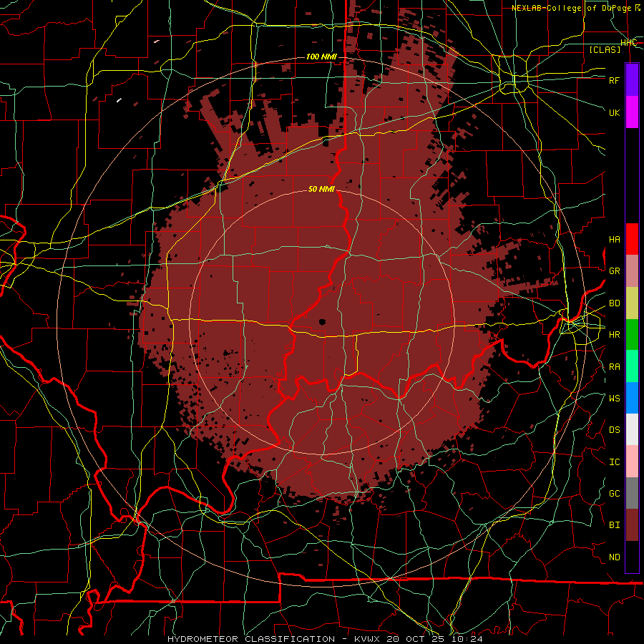Screen dimensions: 644x644
Task: Click the RA light green swatch
Action: point(632,366)
